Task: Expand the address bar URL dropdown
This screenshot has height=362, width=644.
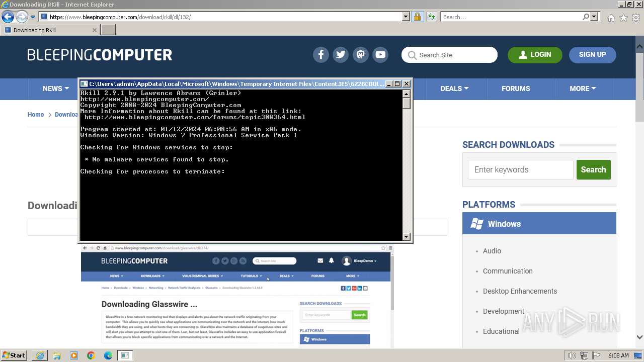Action: (406, 17)
